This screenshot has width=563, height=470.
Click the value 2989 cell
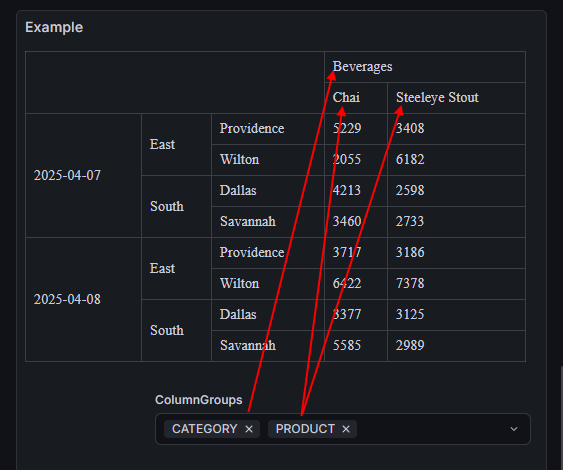[x=456, y=345]
